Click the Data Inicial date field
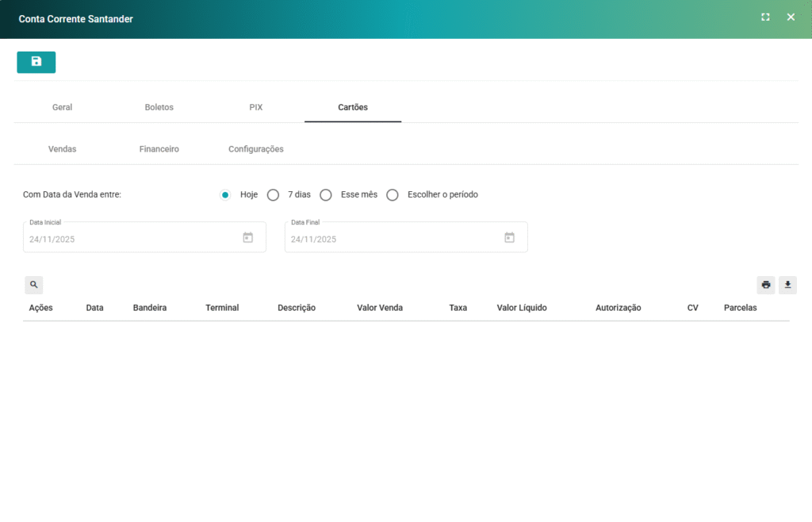 click(127, 239)
